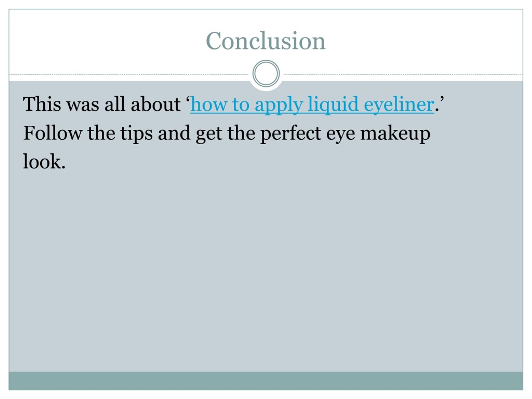The width and height of the screenshot is (532, 399).
Task: Click the dark teal footer bar
Action: click(x=266, y=381)
